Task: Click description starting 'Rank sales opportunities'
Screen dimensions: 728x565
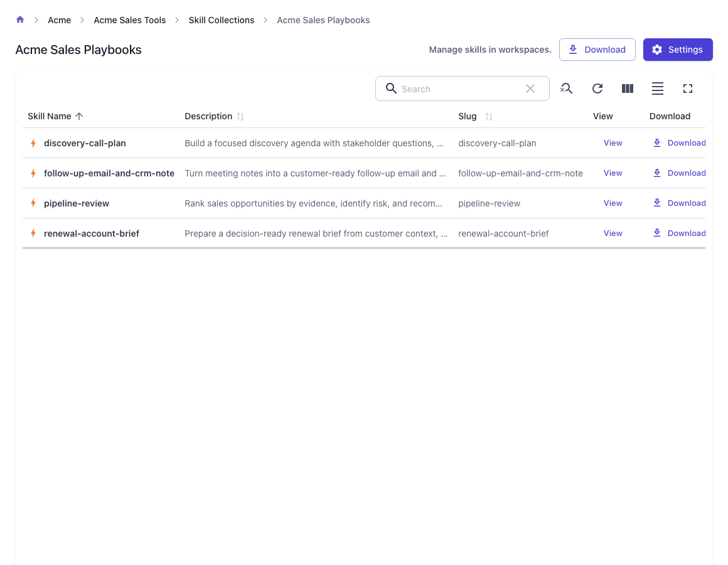Action: 313,203
